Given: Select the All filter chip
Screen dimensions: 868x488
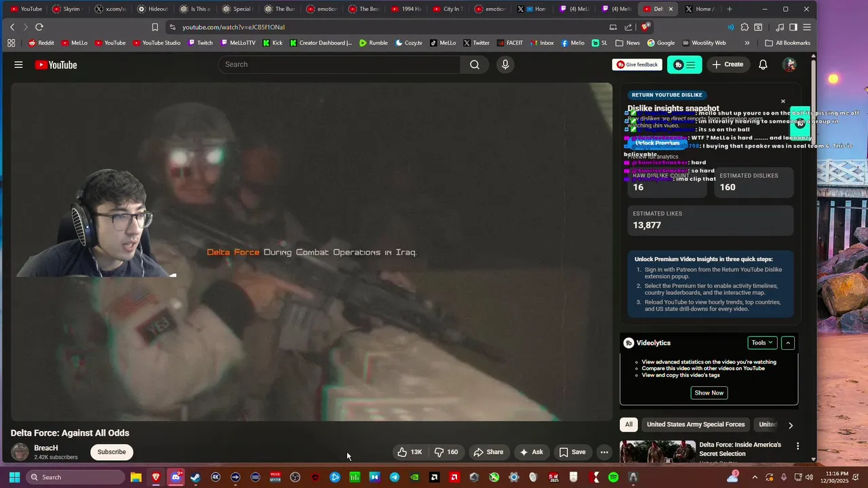Looking at the screenshot, I should tap(629, 425).
